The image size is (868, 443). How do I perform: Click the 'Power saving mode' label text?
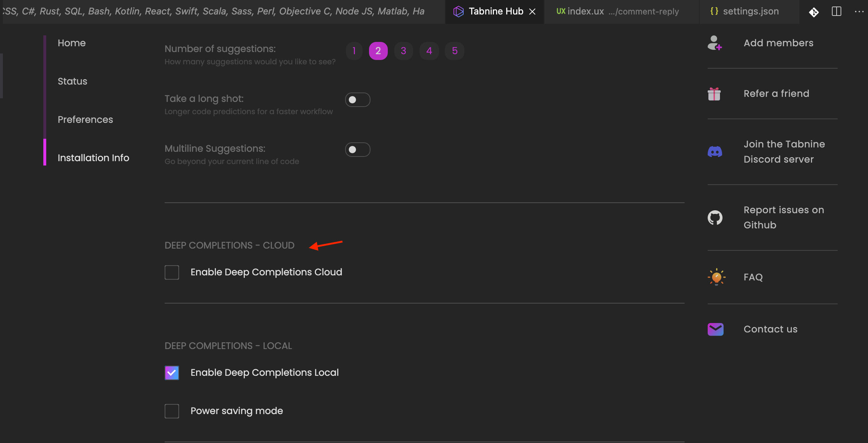coord(236,411)
